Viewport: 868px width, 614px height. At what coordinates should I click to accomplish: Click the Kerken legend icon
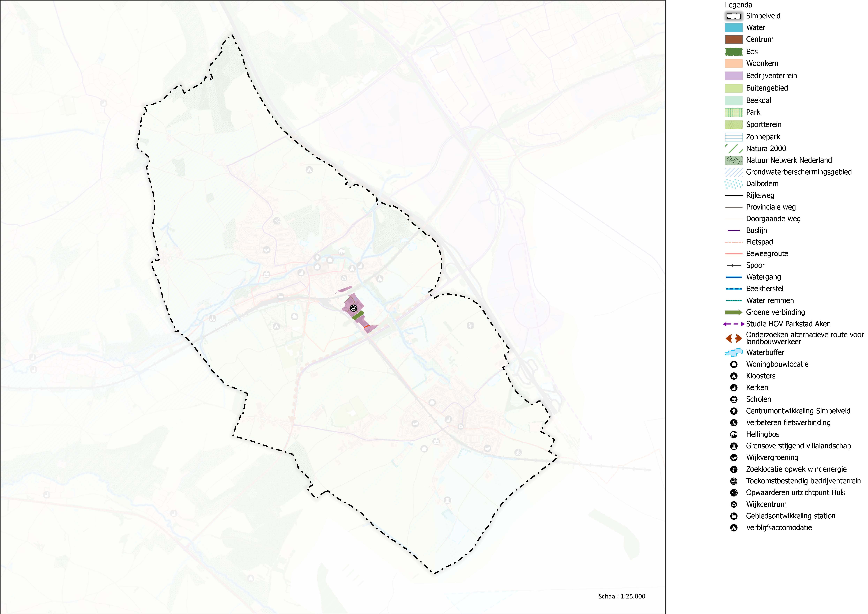733,388
